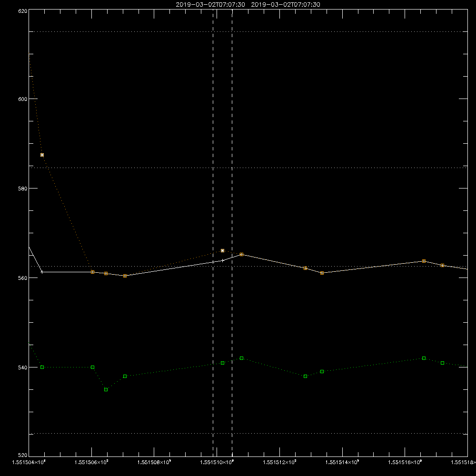Select the 600 y-axis label
The height and width of the screenshot is (476, 476).
coord(23,99)
